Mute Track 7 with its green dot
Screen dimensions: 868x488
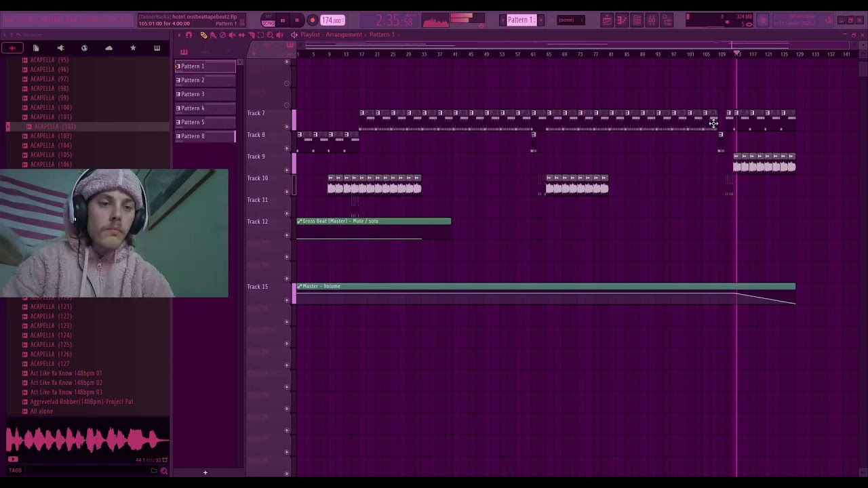click(287, 127)
